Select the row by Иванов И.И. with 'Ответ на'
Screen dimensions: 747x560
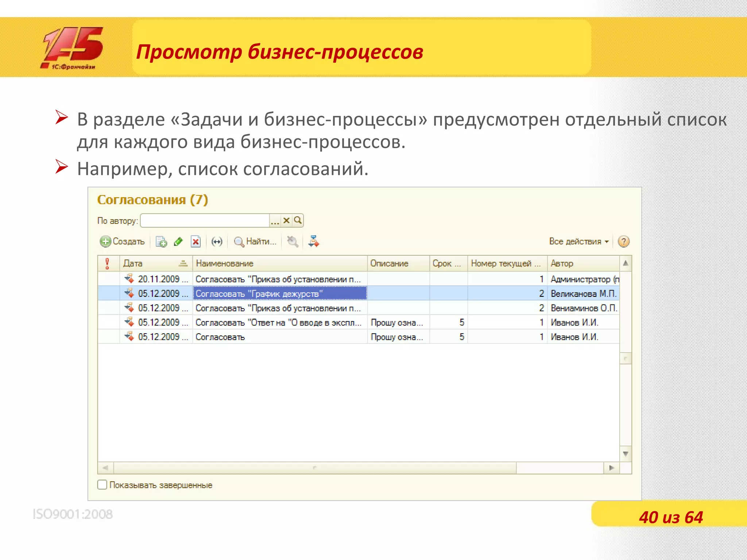pyautogui.click(x=278, y=323)
